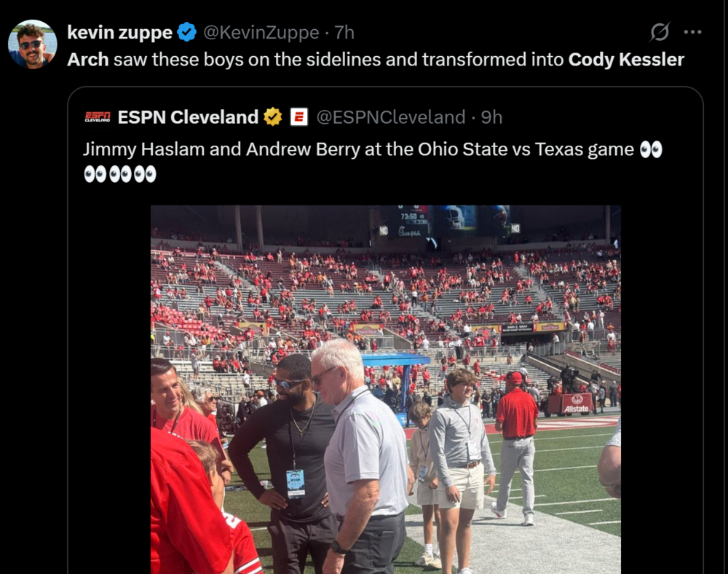Open the 7h timestamp of the tweet

pos(344,33)
